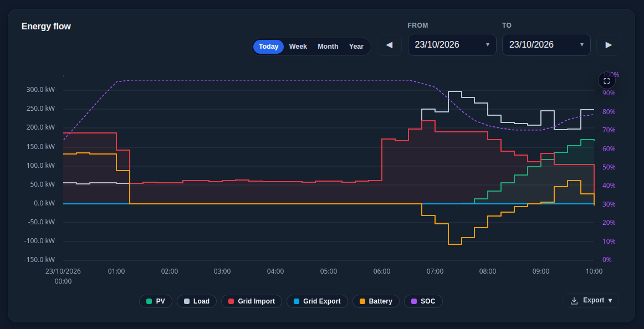644x329 pixels.
Task: Click the 10% SOC axis label
Action: 609,241
